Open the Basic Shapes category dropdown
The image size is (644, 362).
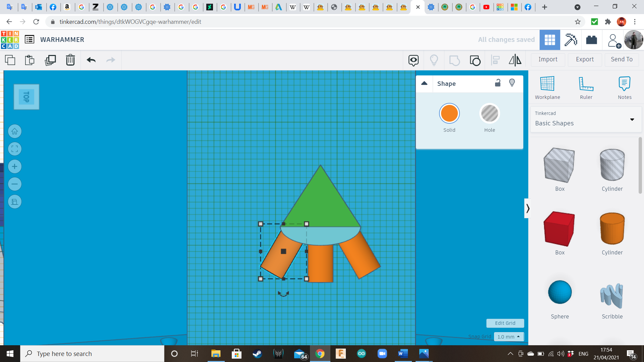point(586,119)
